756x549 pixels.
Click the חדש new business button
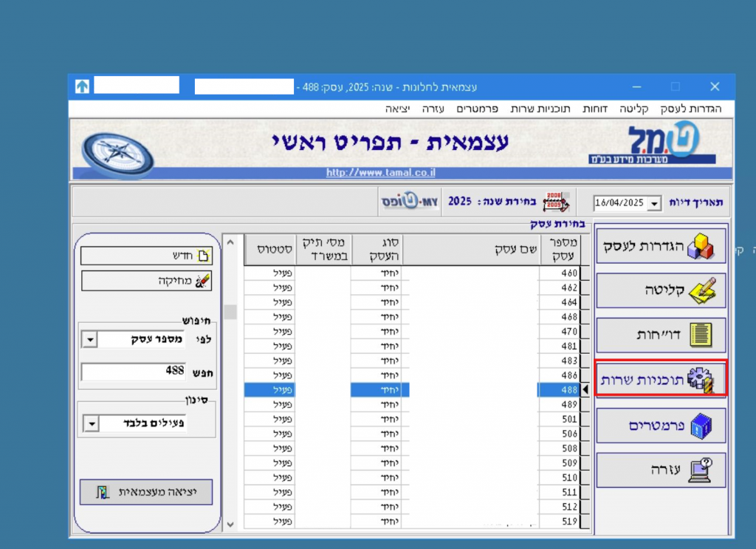point(146,256)
